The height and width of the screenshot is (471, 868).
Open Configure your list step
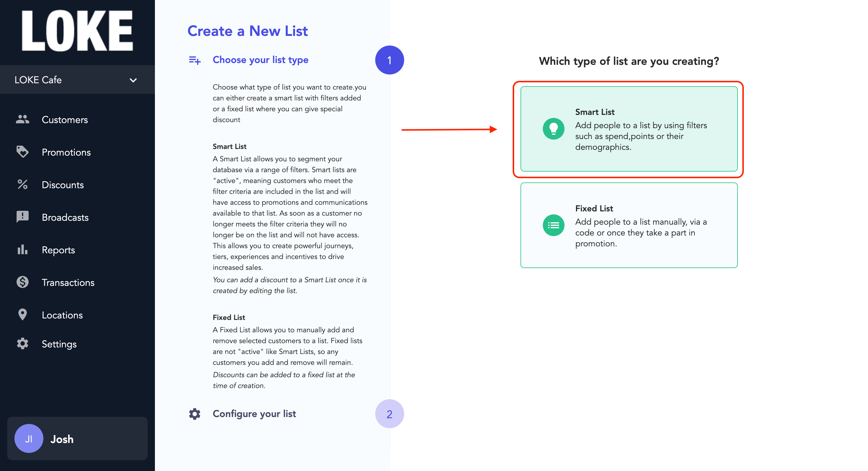point(254,414)
